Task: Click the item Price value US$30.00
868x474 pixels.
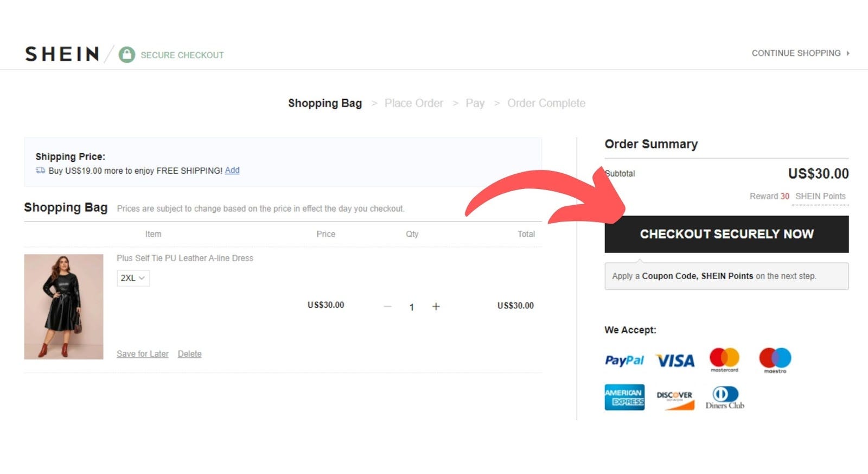Action: tap(325, 305)
